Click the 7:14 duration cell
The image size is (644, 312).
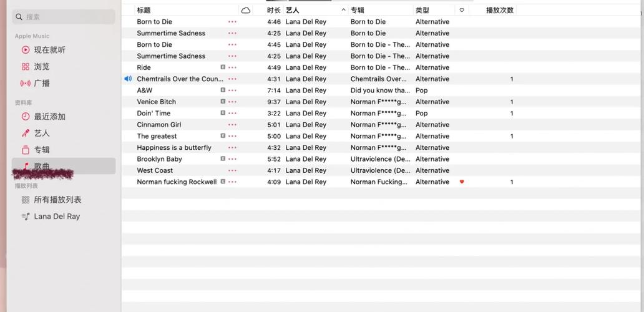pos(274,90)
